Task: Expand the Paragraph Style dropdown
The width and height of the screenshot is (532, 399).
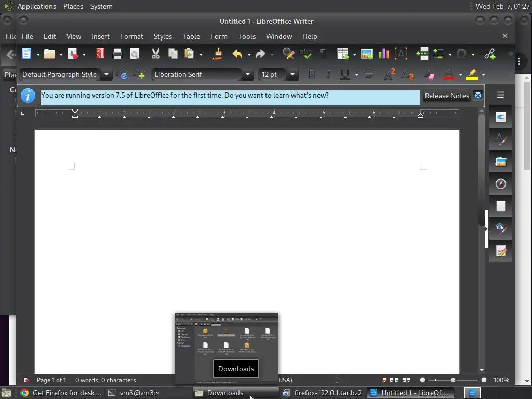Action: tap(106, 74)
